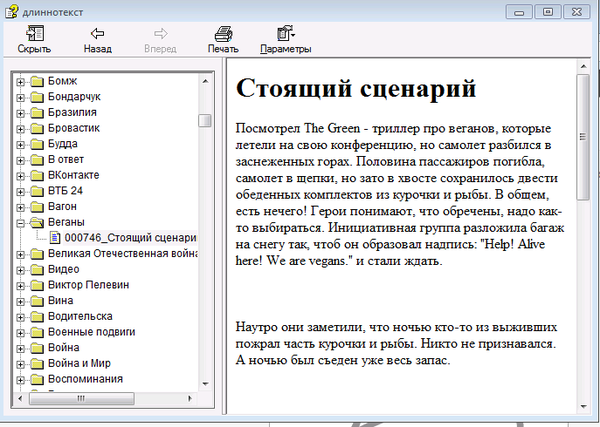The width and height of the screenshot is (600, 427).
Task: Expand the Бомж folder node
Action: pyautogui.click(x=20, y=81)
